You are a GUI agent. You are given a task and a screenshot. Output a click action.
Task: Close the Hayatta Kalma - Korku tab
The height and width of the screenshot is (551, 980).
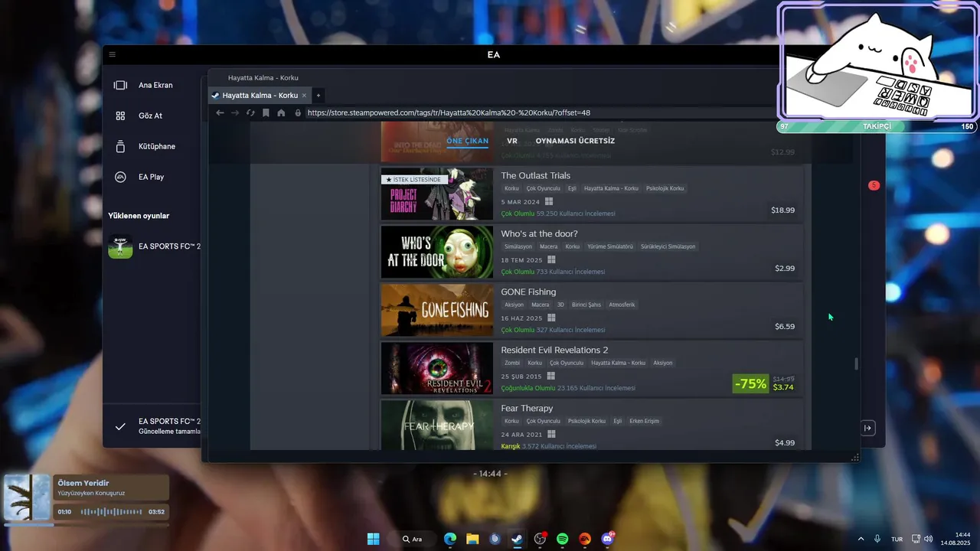(304, 96)
